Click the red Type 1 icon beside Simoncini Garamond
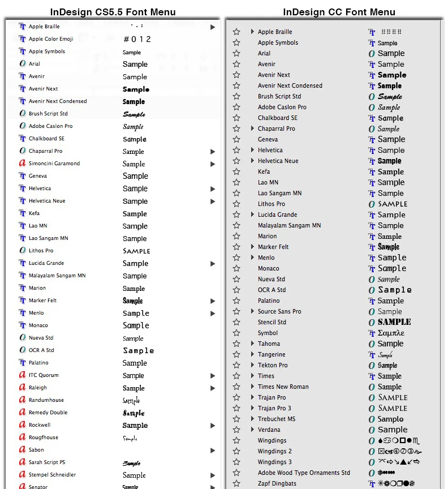The height and width of the screenshot is (489, 448). coord(22,163)
